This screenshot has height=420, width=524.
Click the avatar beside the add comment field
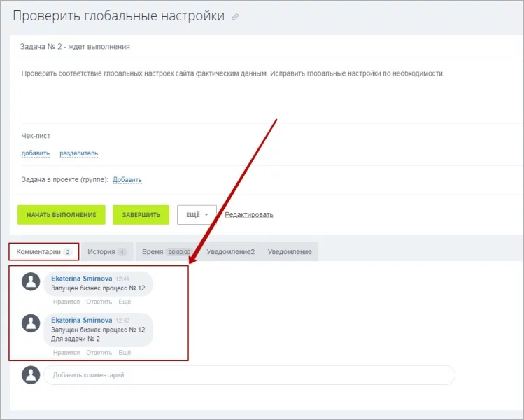[x=31, y=375]
